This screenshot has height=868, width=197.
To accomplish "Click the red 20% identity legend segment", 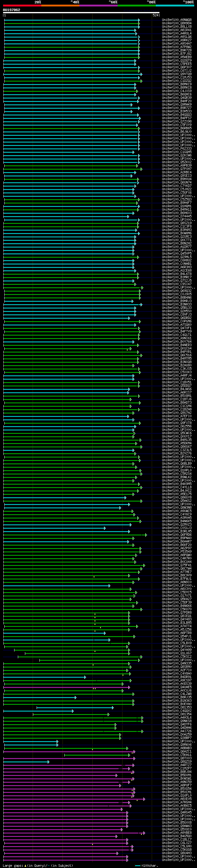I will pyautogui.click(x=22, y=6).
